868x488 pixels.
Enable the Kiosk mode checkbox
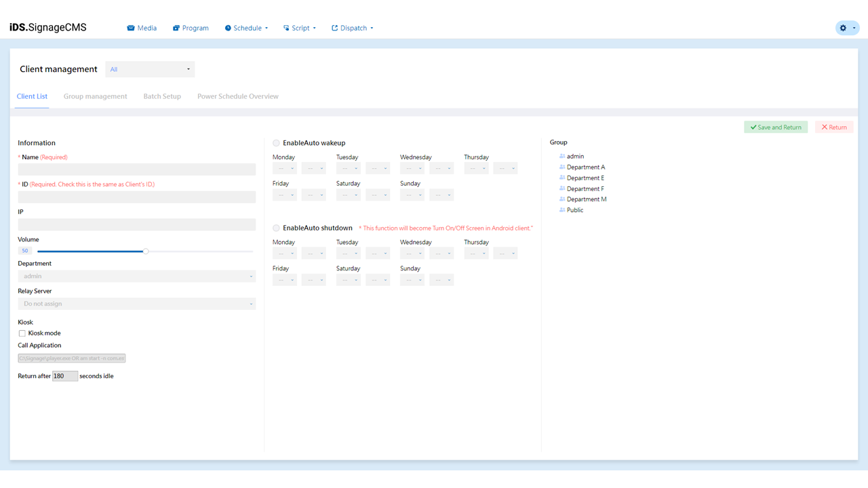click(x=22, y=333)
